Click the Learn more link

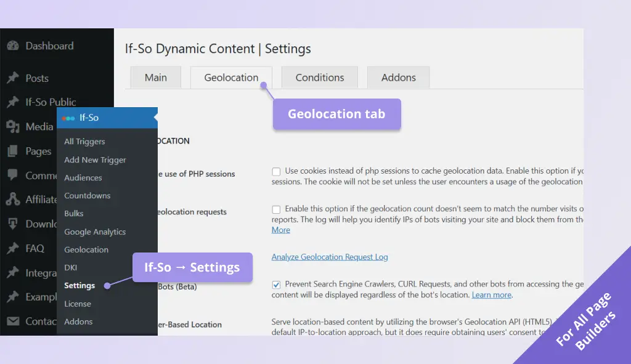[491, 295]
